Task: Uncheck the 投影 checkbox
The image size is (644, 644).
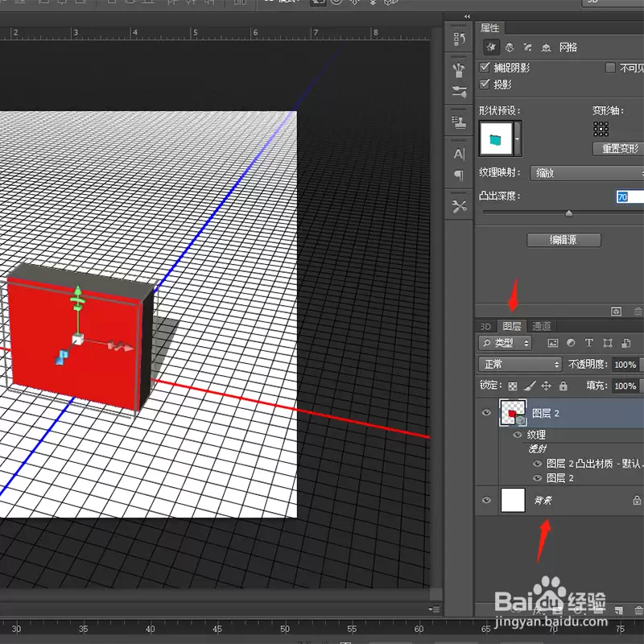Action: coord(485,85)
